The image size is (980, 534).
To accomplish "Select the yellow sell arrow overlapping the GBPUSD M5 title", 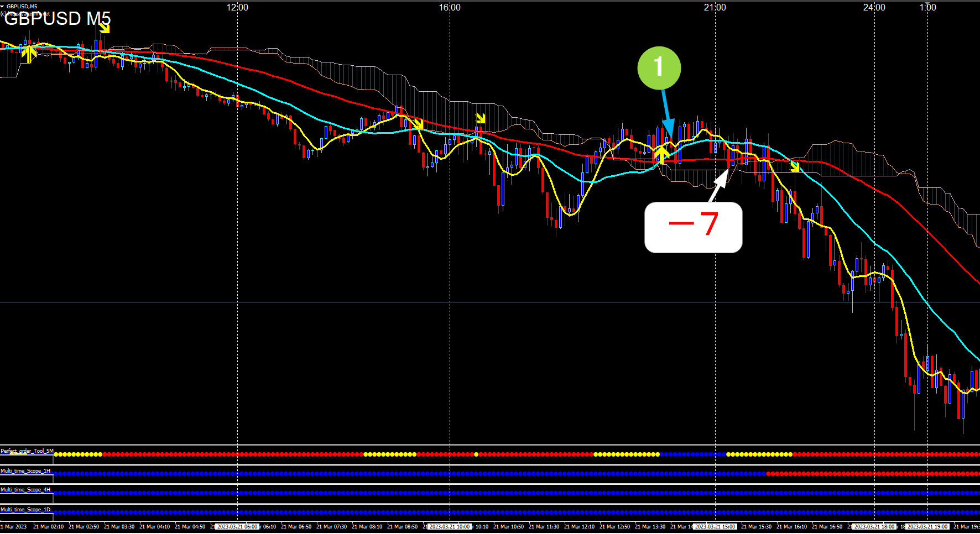I will tap(105, 28).
